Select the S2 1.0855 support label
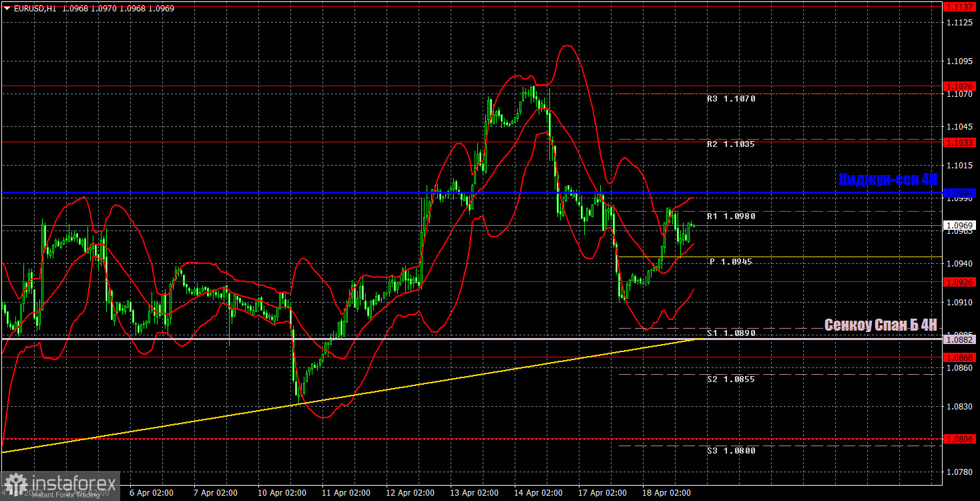The width and height of the screenshot is (980, 501). 731,379
